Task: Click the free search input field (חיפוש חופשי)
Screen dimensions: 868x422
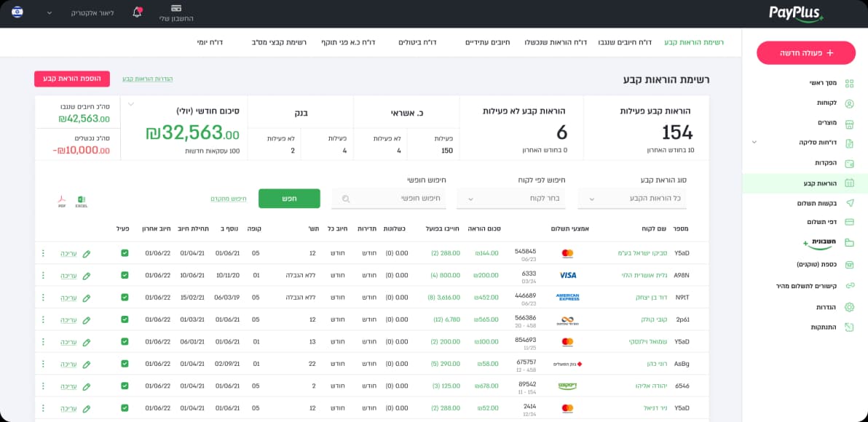Action: pyautogui.click(x=389, y=199)
